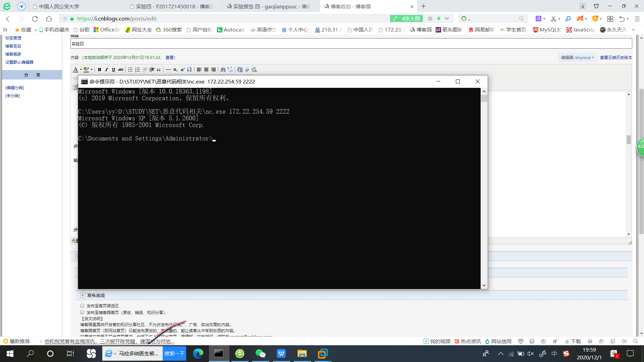Click the superscript icon
Screen dimensions: 644x362
(x=182, y=70)
